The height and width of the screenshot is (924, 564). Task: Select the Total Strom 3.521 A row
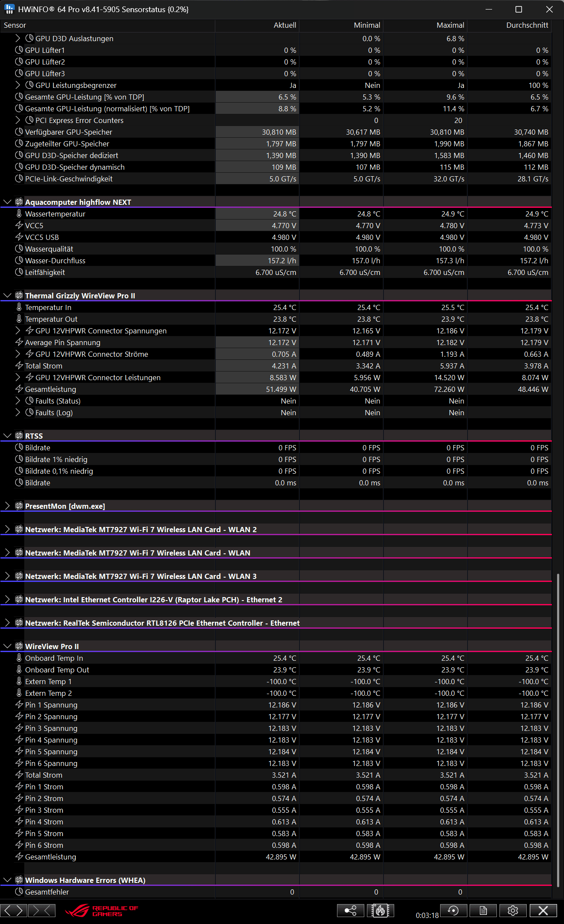click(x=276, y=775)
